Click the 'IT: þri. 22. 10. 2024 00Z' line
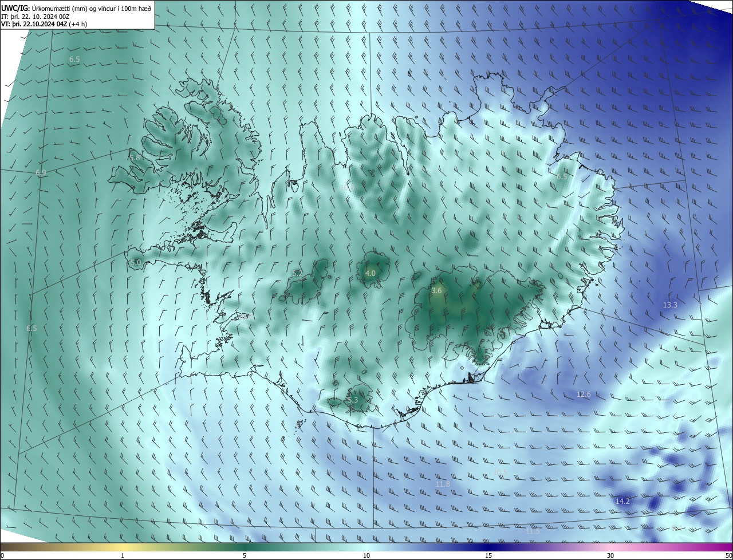Image resolution: width=733 pixels, height=560 pixels. [x=36, y=17]
